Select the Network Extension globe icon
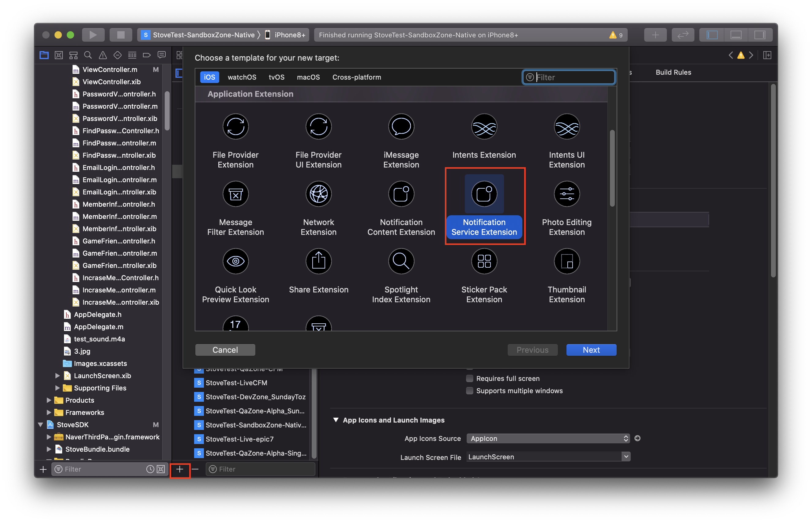This screenshot has width=812, height=523. point(318,194)
